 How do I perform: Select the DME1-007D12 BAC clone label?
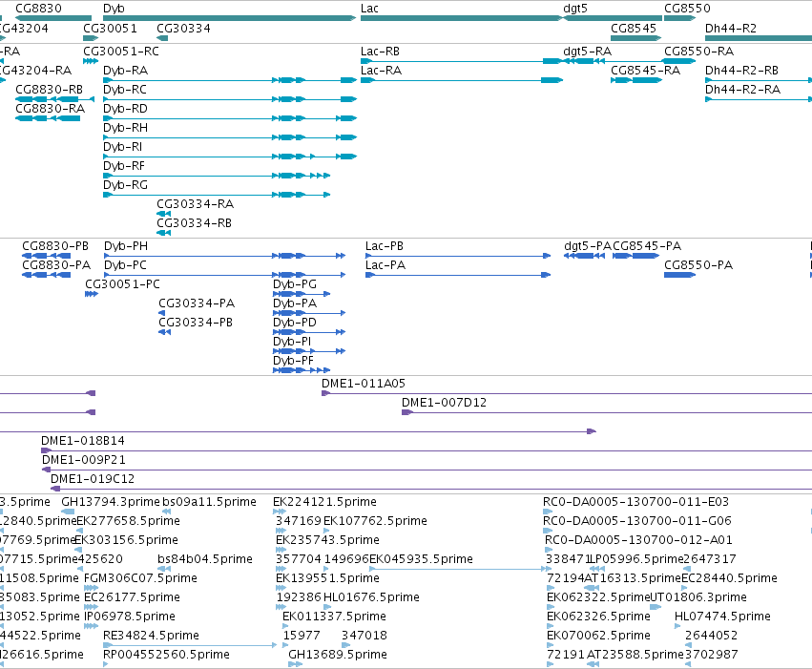click(x=445, y=403)
